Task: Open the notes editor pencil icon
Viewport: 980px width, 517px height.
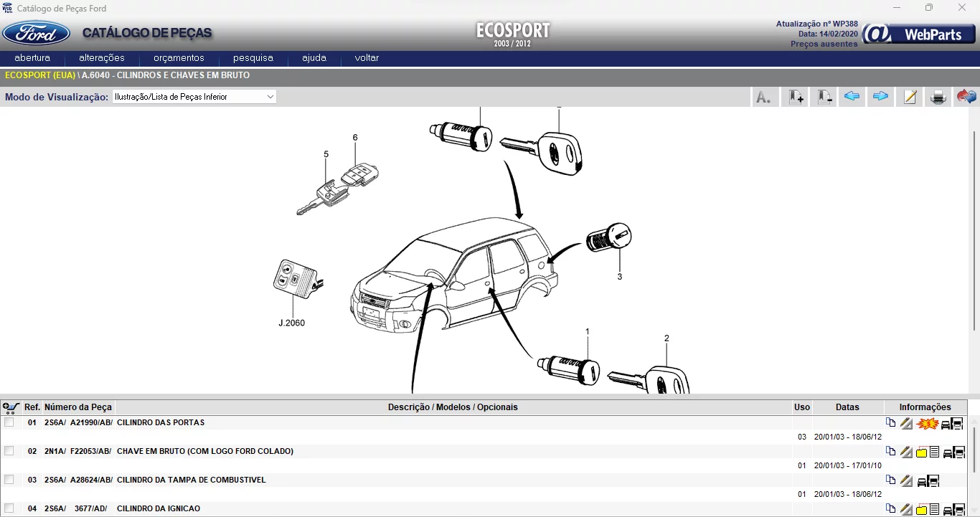Action: coord(909,96)
